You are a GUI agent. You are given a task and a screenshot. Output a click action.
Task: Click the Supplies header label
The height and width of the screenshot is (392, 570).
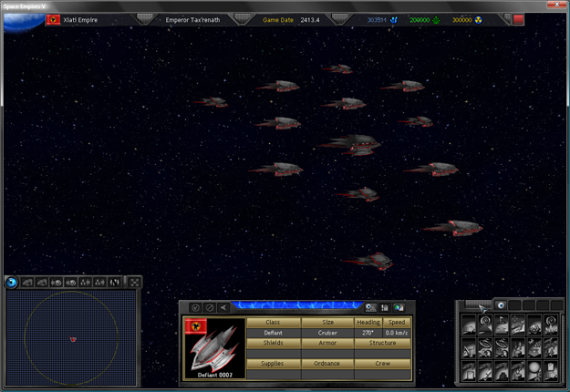click(273, 364)
